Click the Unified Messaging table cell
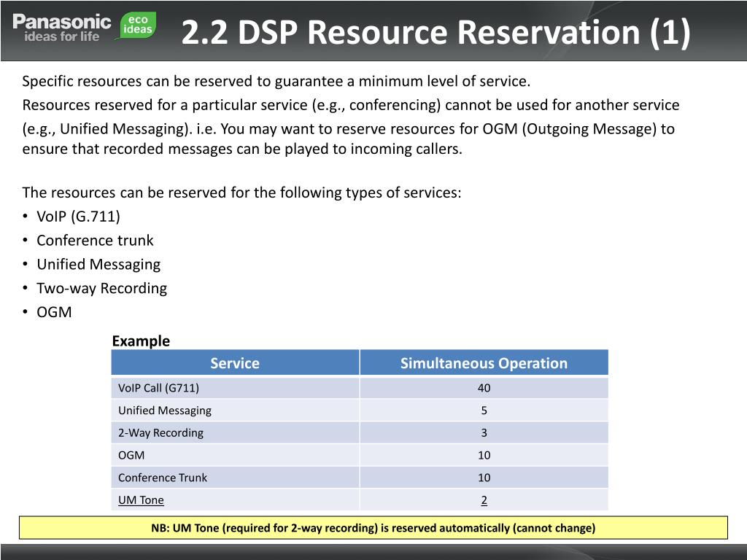 (235, 410)
